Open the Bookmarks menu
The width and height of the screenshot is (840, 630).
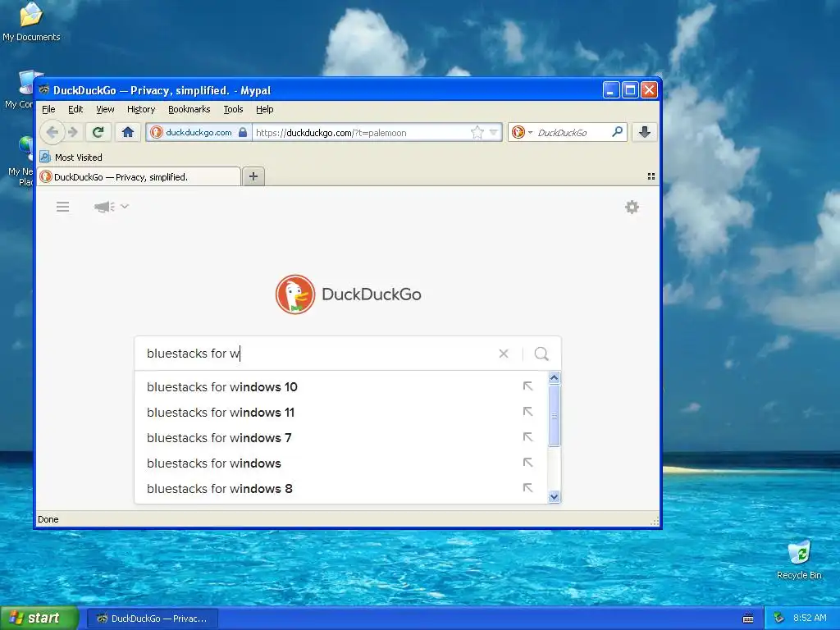(x=189, y=109)
